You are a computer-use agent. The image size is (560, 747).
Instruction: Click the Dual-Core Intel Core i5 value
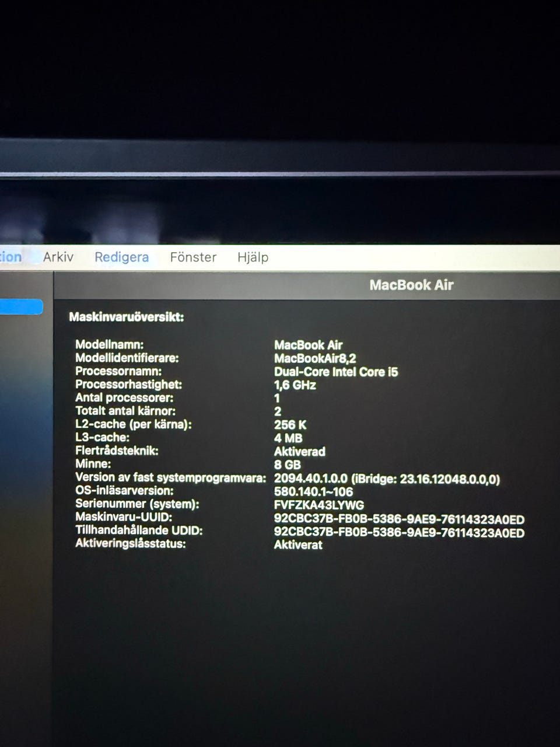pos(336,372)
